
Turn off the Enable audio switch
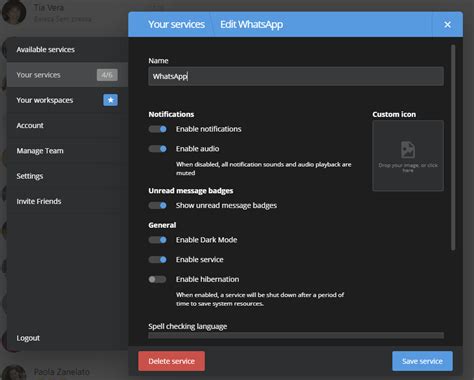point(158,149)
